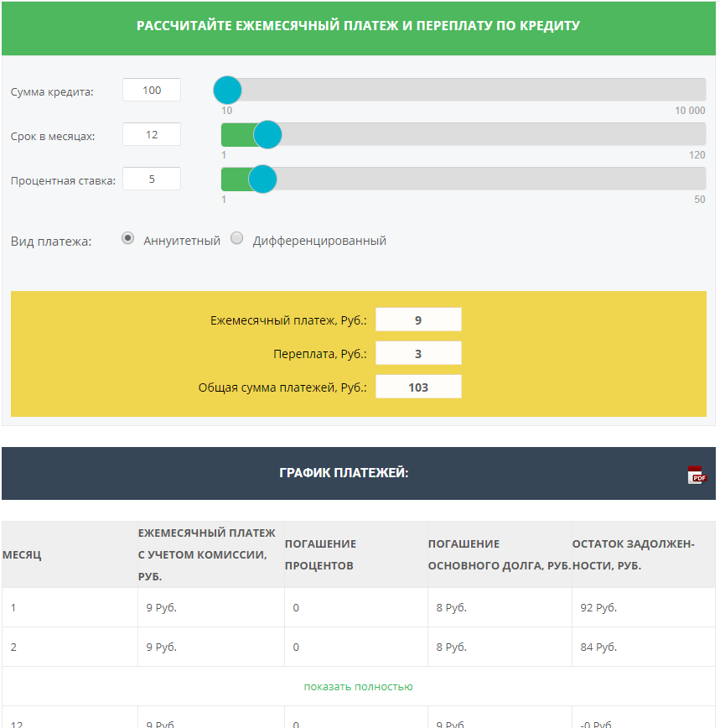Expand schedule via показать полностью
720x728 pixels.
[x=358, y=686]
